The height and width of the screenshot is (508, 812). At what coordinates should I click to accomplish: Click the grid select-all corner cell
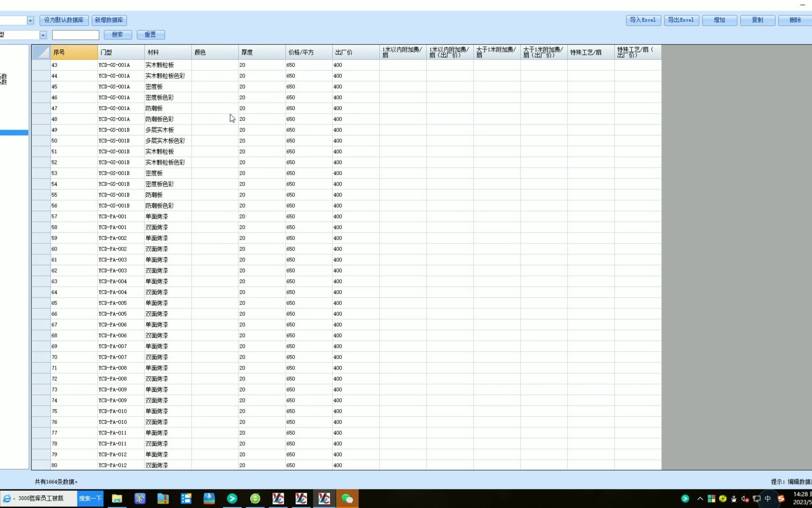coord(41,52)
